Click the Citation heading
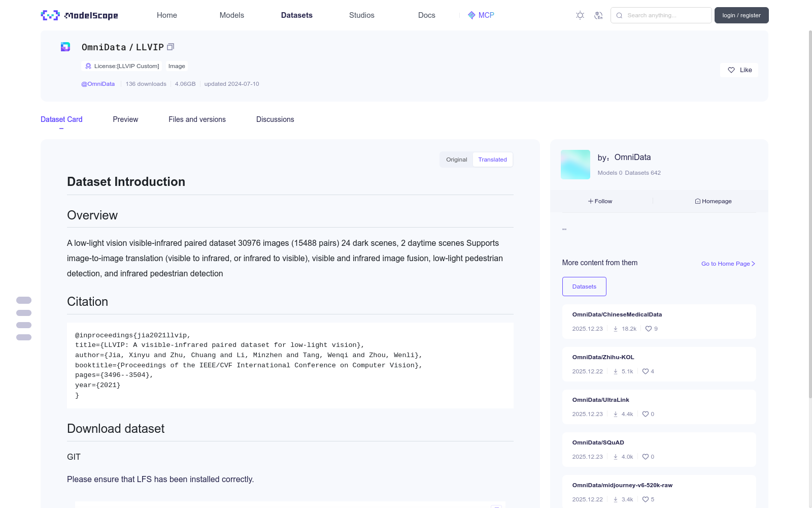The height and width of the screenshot is (508, 812). tap(87, 302)
